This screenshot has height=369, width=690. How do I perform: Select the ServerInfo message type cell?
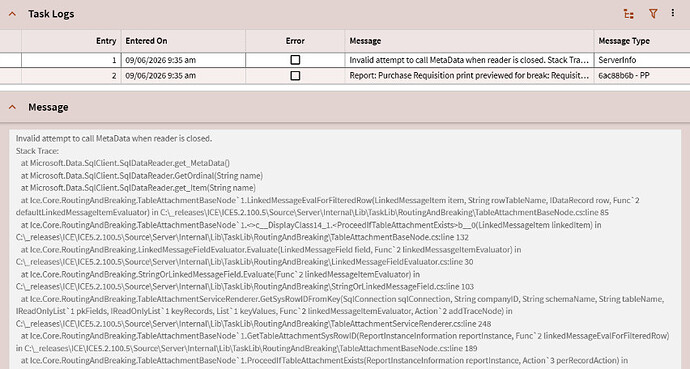(x=642, y=60)
